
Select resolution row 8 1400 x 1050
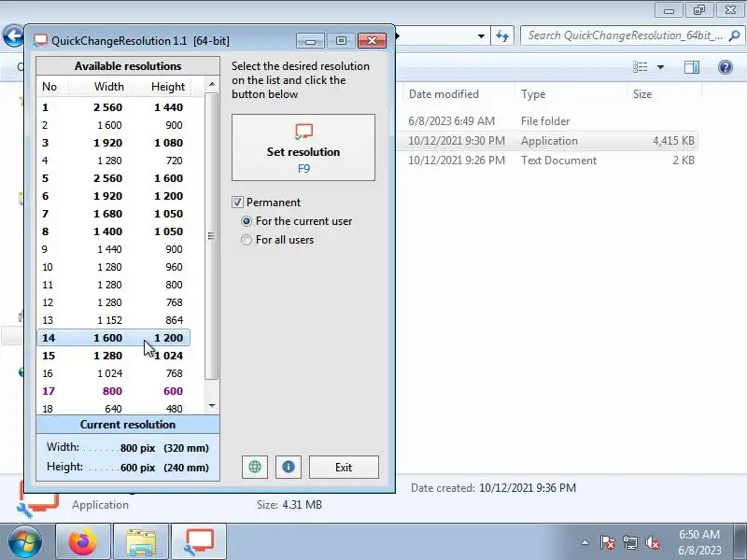[x=113, y=231]
